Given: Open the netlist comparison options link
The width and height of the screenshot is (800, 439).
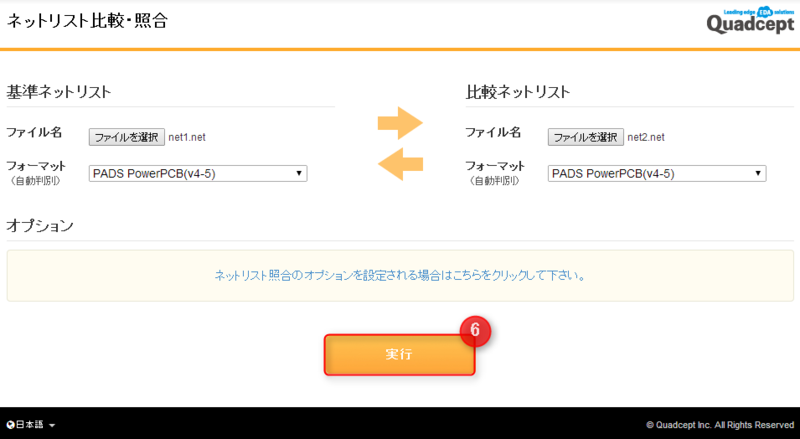Looking at the screenshot, I should (x=400, y=275).
